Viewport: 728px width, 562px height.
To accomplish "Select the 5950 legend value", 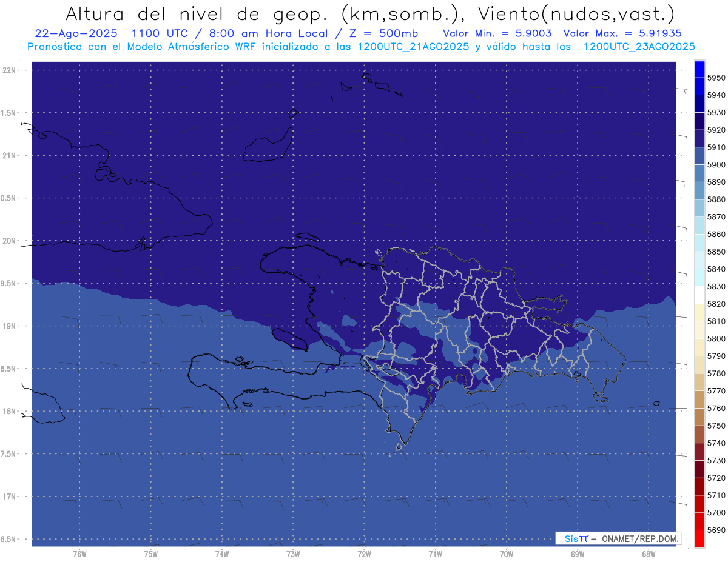I will [716, 78].
